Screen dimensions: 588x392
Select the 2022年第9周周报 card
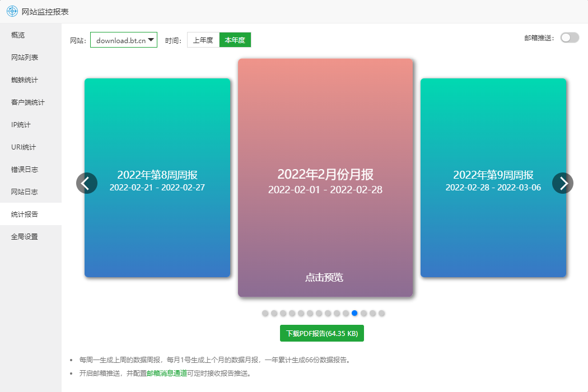(x=493, y=178)
